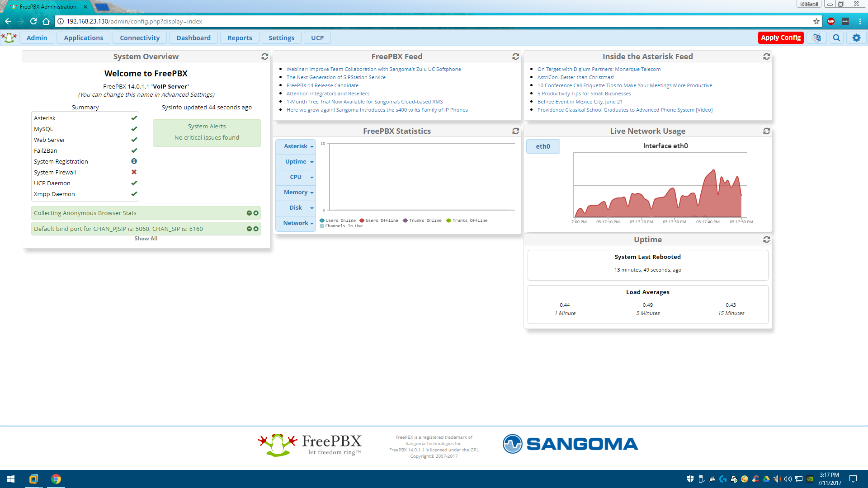View site information icon in address bar
This screenshot has width=868, height=488.
click(x=61, y=21)
